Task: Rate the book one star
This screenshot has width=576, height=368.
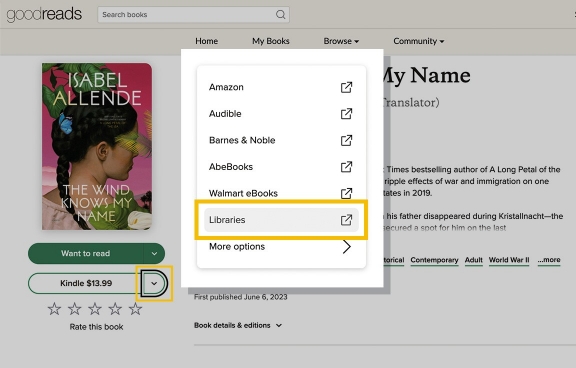Action: (54, 309)
